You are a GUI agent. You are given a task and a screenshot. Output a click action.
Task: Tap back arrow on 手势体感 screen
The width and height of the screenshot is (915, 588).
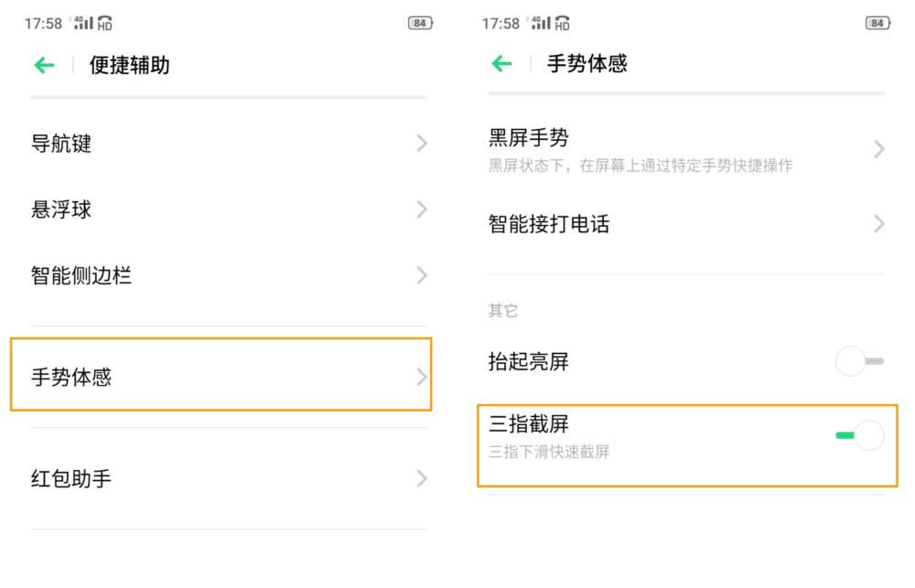502,64
